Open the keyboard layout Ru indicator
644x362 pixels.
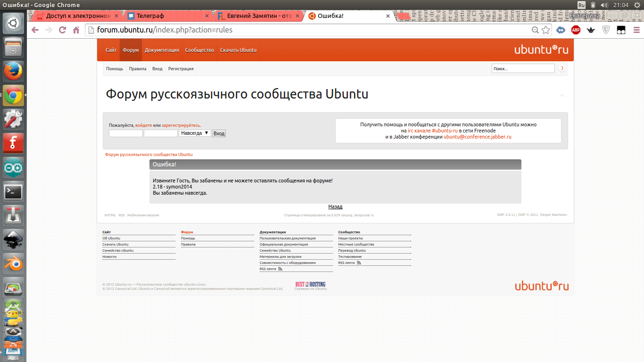click(581, 5)
